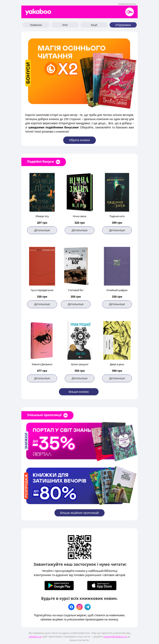Open the єПідтримка tab
This screenshot has width=159, height=644.
(123, 25)
